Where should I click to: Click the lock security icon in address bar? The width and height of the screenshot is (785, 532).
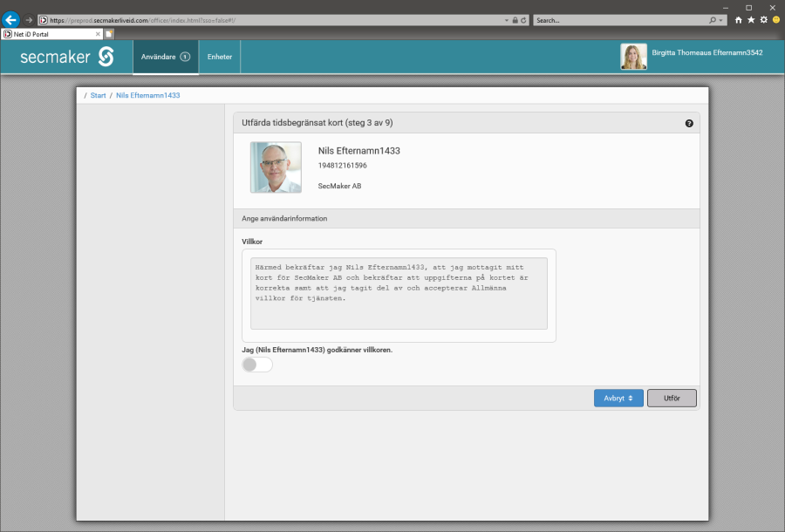click(x=515, y=21)
